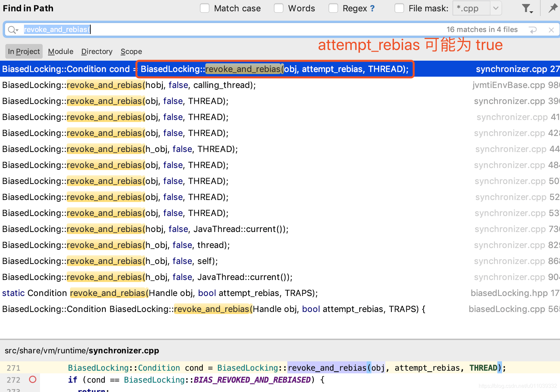Select the jvmtiEnvBase.cpp result row
The image size is (560, 392).
(280, 85)
